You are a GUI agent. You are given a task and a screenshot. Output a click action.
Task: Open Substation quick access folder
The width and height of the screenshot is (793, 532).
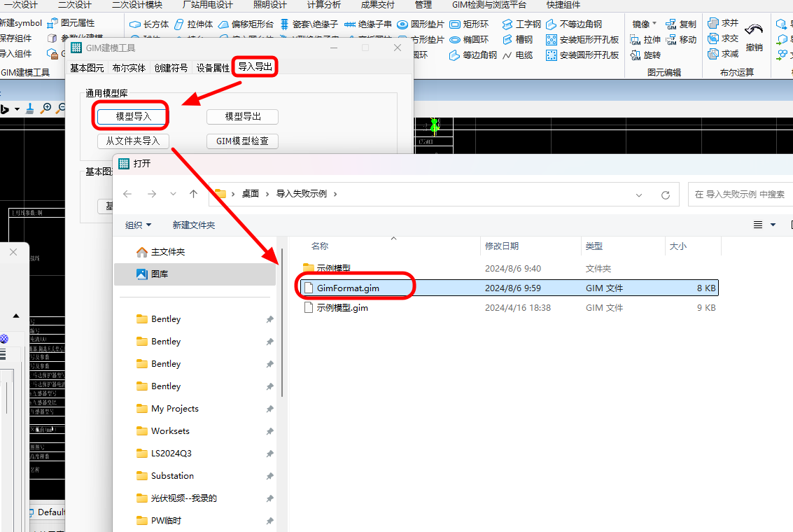[195, 476]
